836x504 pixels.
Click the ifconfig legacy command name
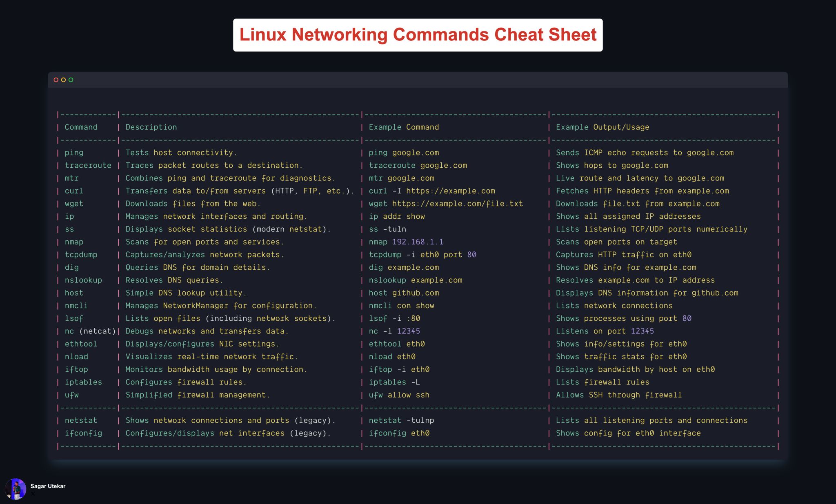(x=83, y=433)
